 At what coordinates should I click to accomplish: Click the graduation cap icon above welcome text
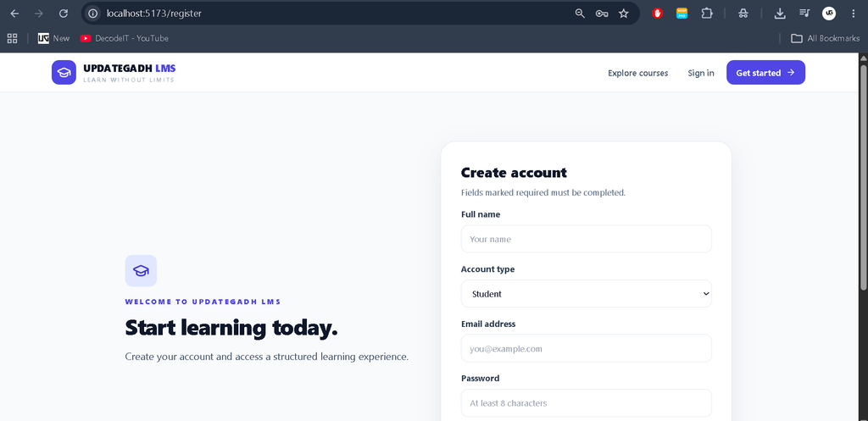[x=141, y=270]
